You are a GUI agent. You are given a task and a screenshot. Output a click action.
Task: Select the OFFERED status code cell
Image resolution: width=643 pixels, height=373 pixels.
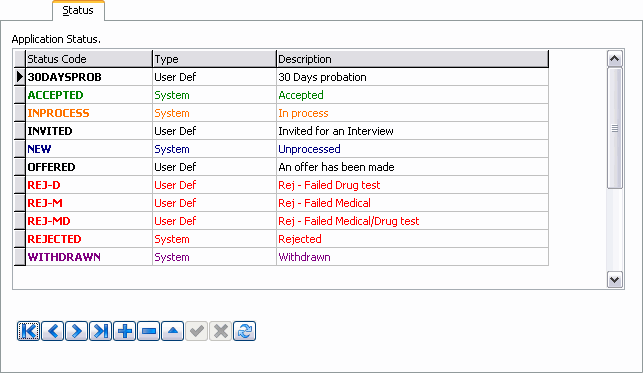click(x=89, y=167)
